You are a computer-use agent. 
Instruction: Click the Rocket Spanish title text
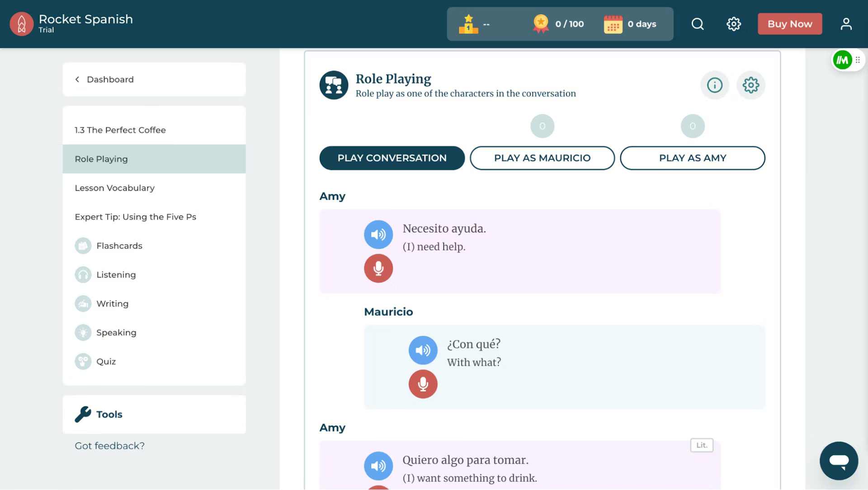coord(86,19)
